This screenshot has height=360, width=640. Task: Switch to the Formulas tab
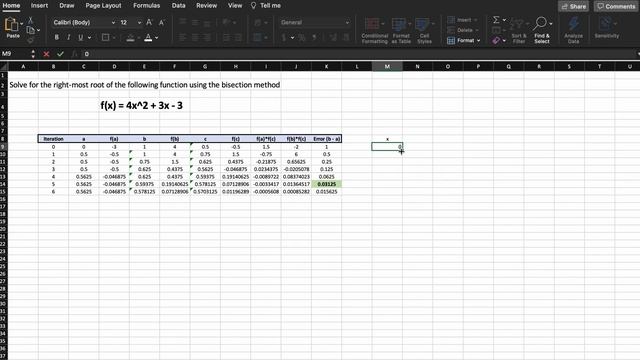click(x=147, y=6)
